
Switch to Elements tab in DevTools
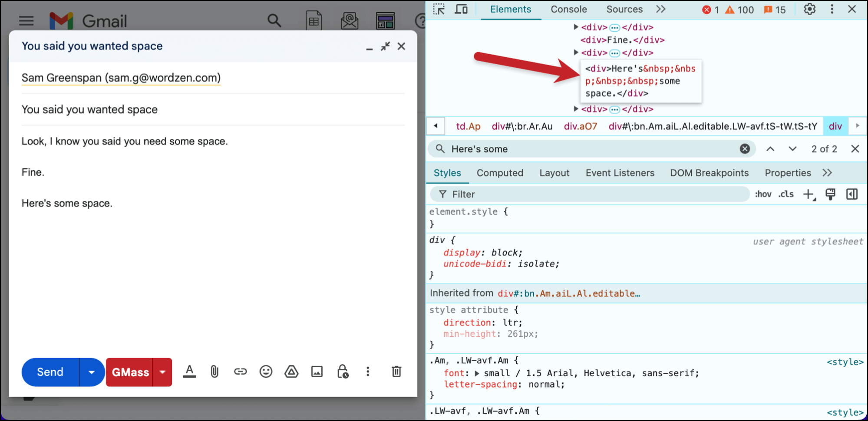pyautogui.click(x=510, y=10)
